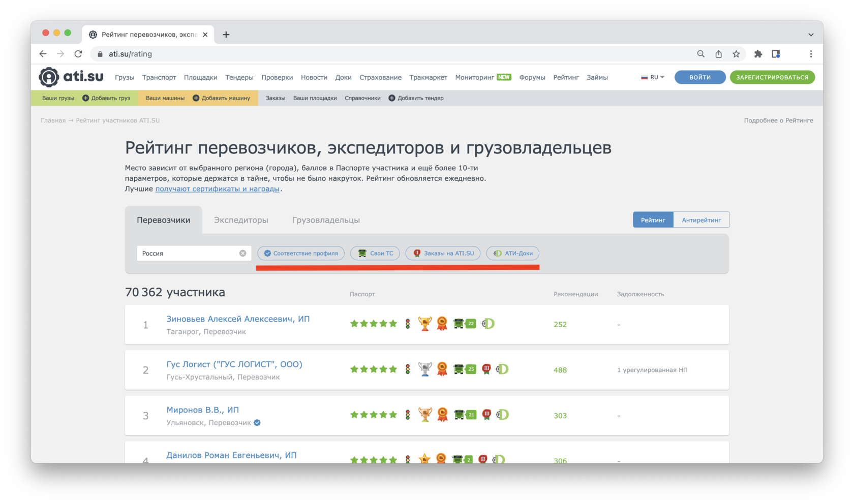This screenshot has width=854, height=504.
Task: Click the ATI-Доки D icon in Гус Логист row
Action: tap(502, 369)
